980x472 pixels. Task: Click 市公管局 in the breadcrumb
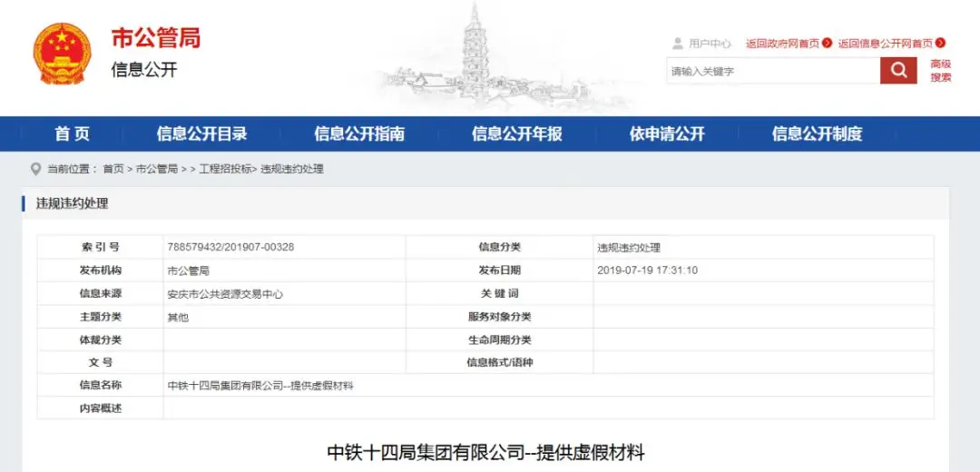click(x=157, y=169)
